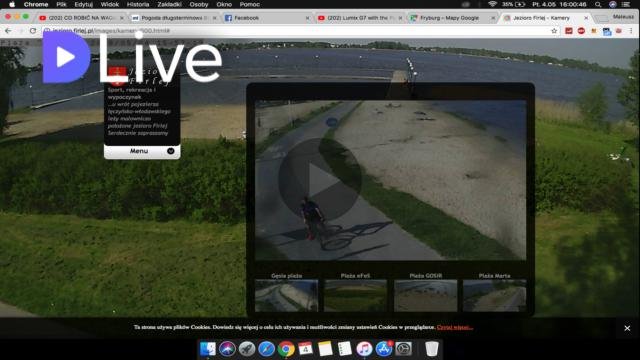Open the Plik menu

[61, 4]
